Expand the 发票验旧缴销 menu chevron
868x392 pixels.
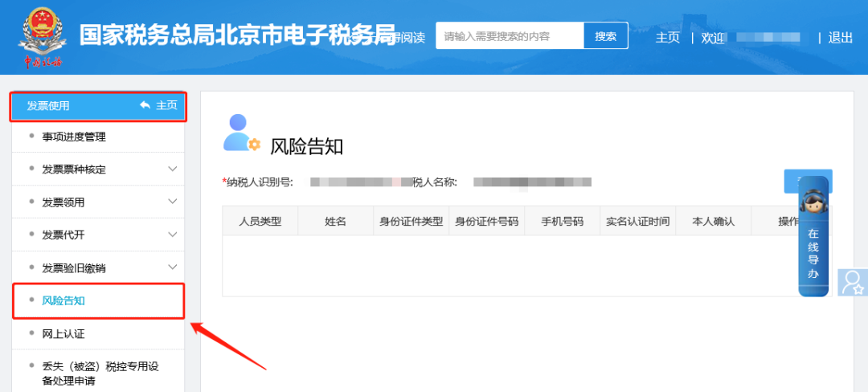(173, 267)
